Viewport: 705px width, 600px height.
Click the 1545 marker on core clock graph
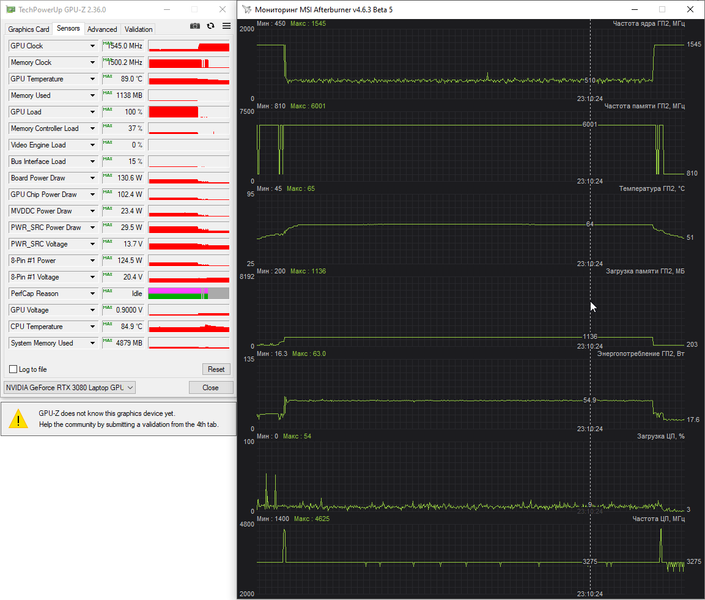(x=694, y=44)
